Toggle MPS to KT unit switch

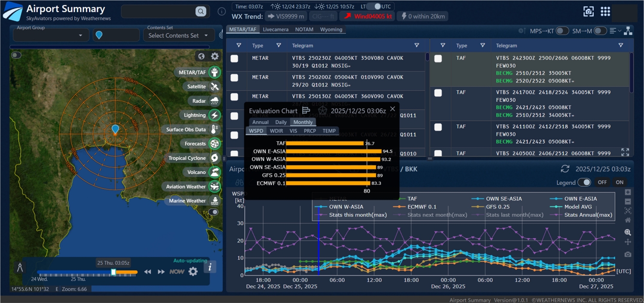[x=562, y=31]
